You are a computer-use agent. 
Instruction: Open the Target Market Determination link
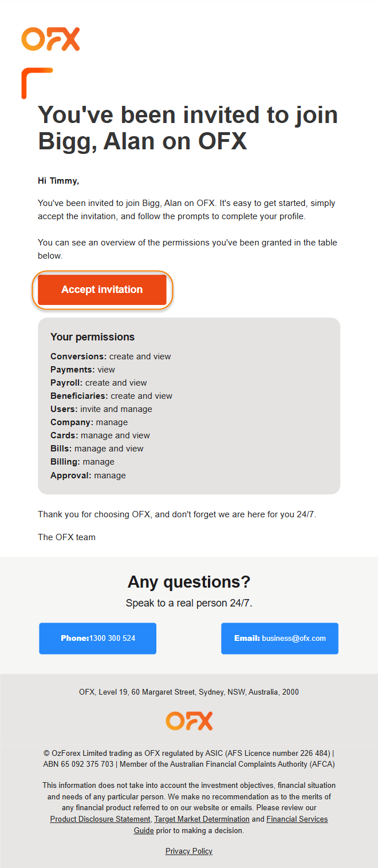click(x=202, y=819)
